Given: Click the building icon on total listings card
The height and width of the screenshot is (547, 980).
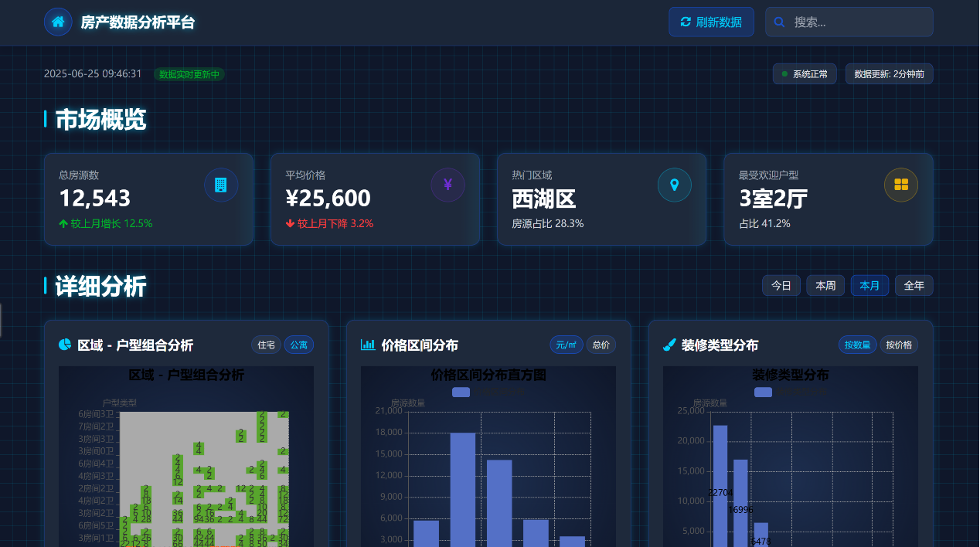Looking at the screenshot, I should tap(221, 185).
